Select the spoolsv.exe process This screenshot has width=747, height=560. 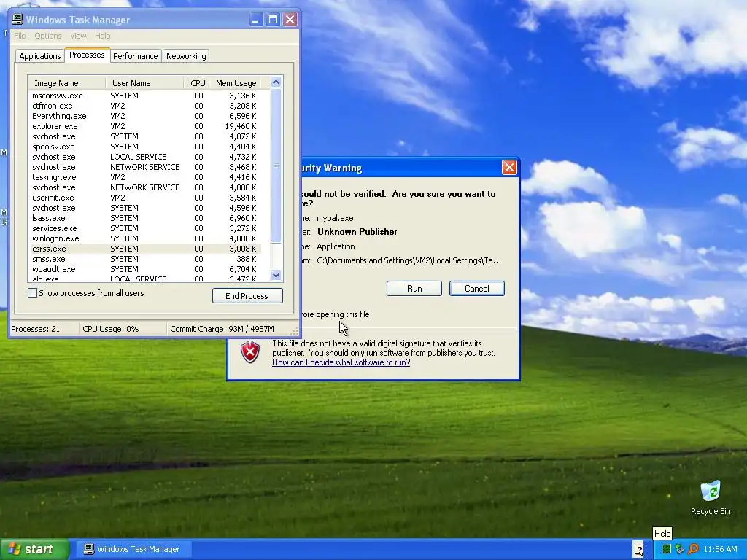click(145, 147)
